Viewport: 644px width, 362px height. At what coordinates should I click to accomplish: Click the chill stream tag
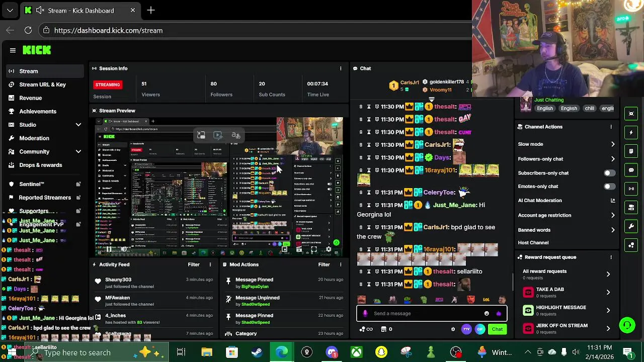[x=589, y=109]
